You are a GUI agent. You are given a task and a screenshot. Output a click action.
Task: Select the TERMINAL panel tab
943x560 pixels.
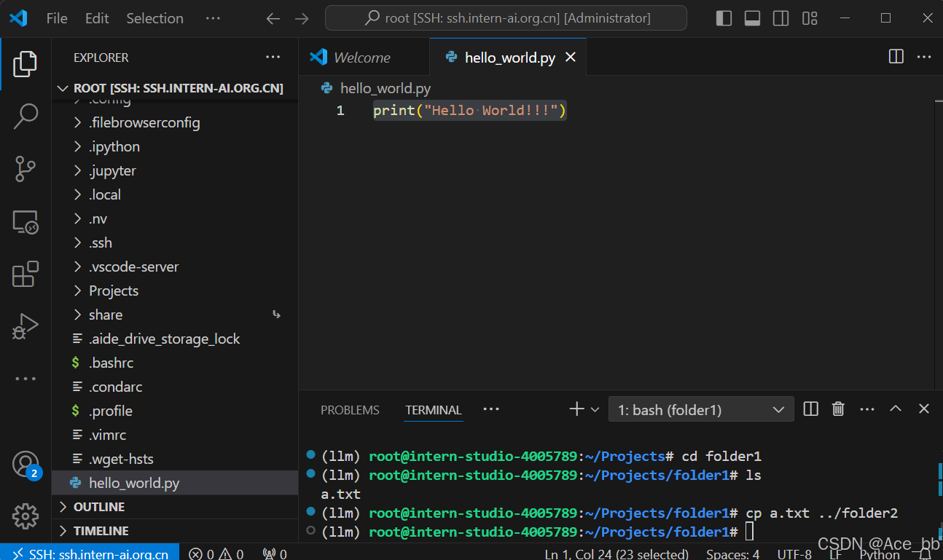434,410
